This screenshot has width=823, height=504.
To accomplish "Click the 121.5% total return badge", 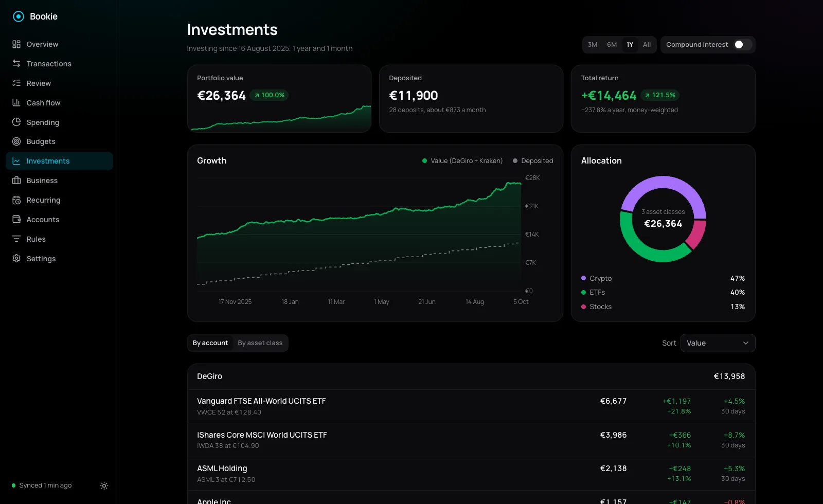I will tap(660, 95).
